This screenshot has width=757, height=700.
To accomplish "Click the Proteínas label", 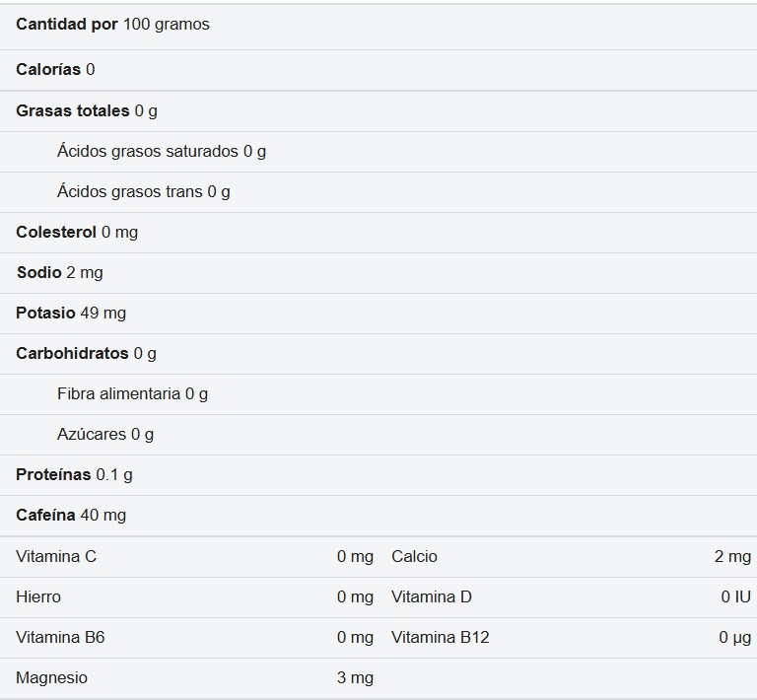I will tap(53, 475).
